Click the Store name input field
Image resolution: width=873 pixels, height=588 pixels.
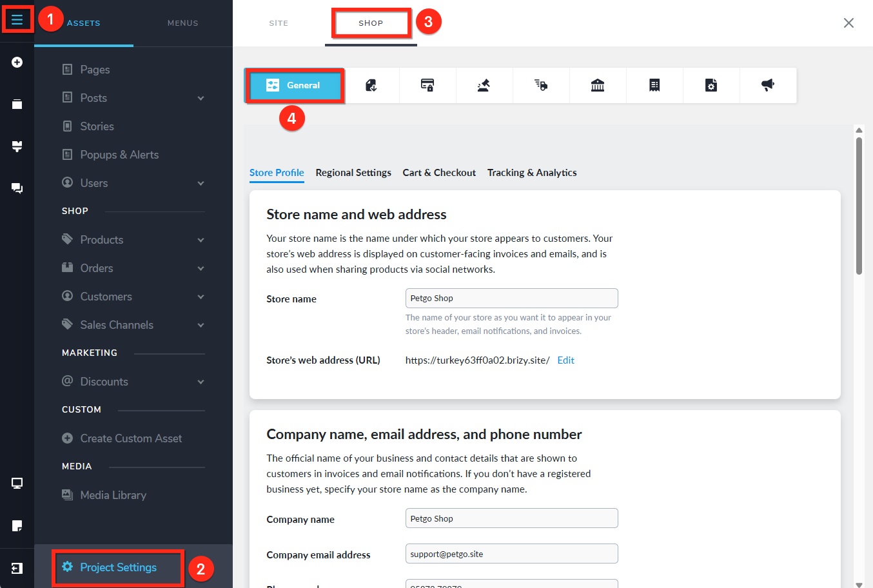click(511, 298)
